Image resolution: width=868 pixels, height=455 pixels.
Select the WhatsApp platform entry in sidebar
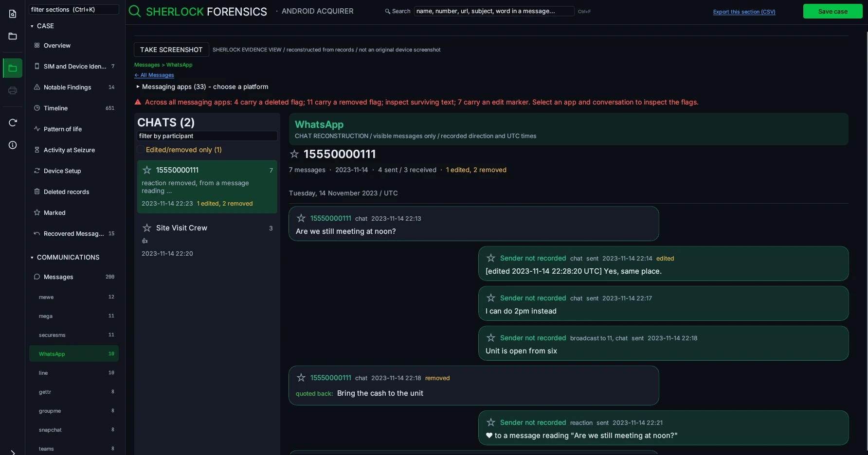pos(74,354)
